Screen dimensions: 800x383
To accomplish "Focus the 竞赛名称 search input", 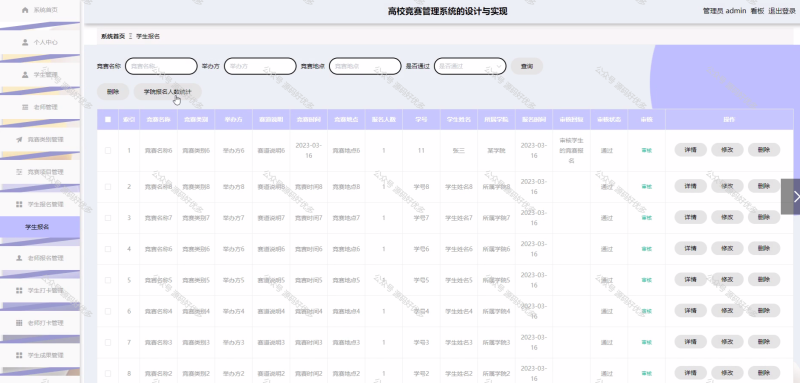I will pyautogui.click(x=161, y=66).
